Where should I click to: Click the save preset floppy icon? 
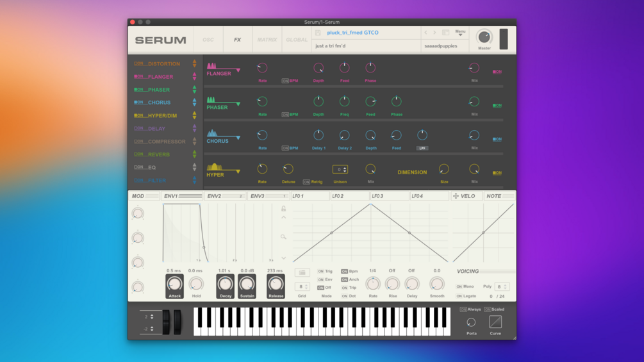pos(318,33)
